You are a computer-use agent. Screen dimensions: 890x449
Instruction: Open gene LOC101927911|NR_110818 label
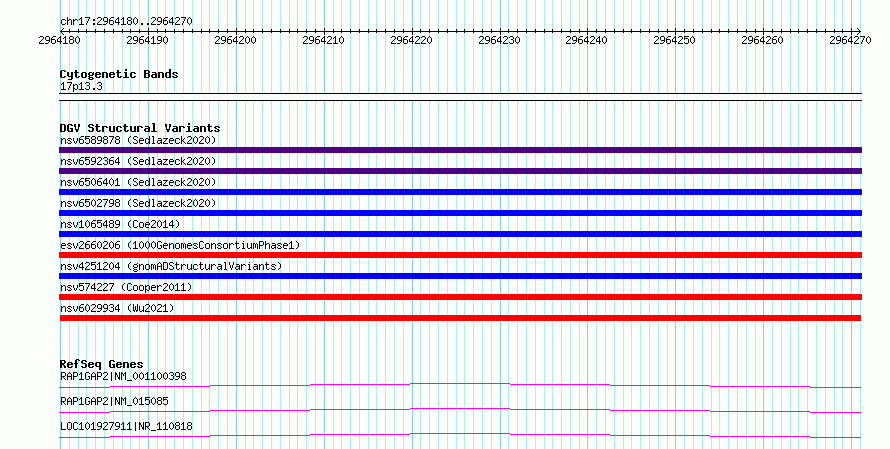(126, 426)
